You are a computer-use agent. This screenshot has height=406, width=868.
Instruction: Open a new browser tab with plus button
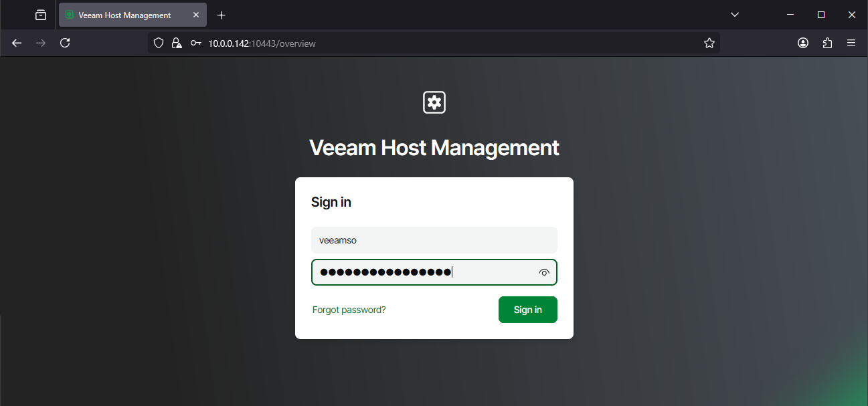(x=221, y=14)
